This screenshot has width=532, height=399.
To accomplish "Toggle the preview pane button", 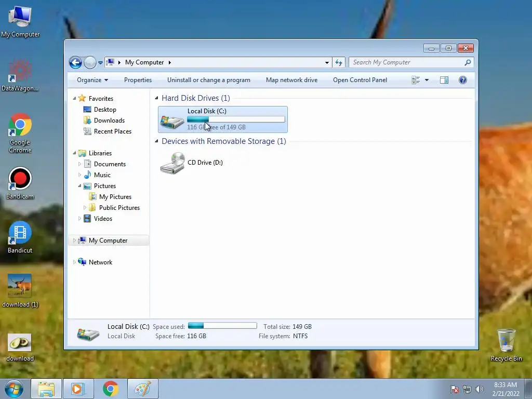I will tap(444, 80).
